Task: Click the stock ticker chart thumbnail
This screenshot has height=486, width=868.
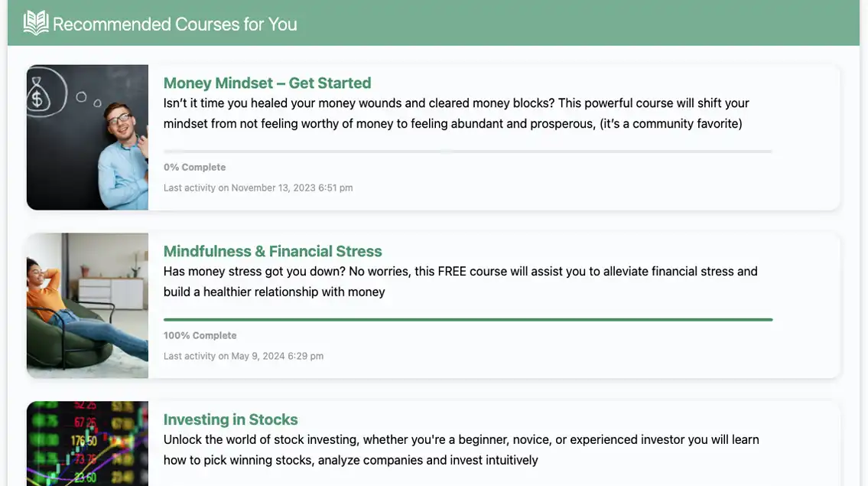Action: 87,443
